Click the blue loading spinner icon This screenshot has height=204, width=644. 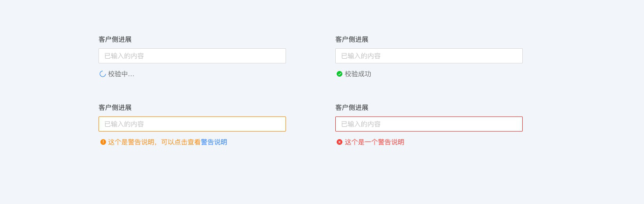coord(102,74)
